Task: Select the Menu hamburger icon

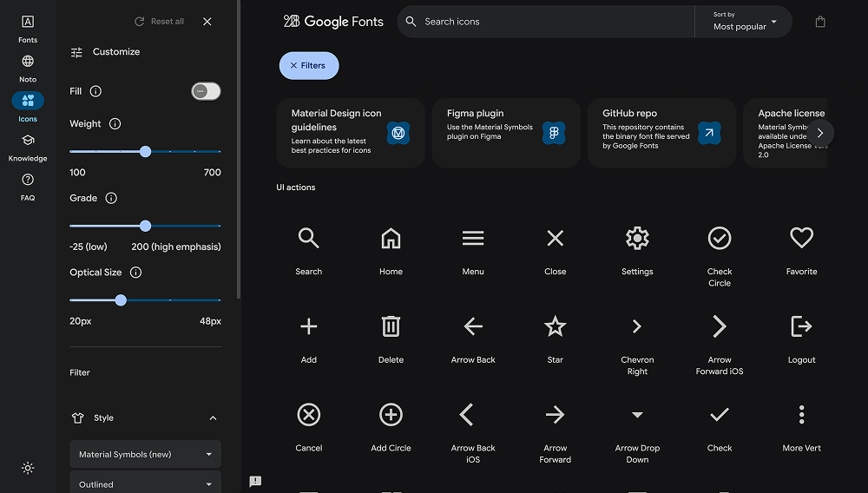Action: tap(473, 238)
